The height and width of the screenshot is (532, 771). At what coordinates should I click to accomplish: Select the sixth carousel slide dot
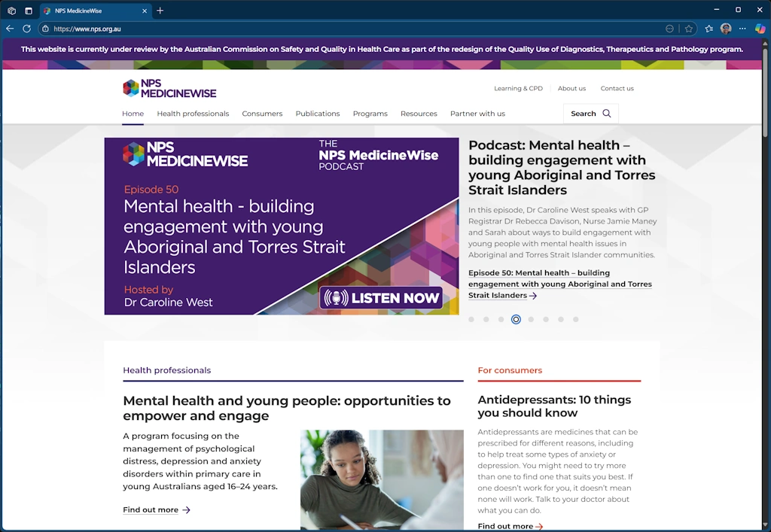point(546,319)
